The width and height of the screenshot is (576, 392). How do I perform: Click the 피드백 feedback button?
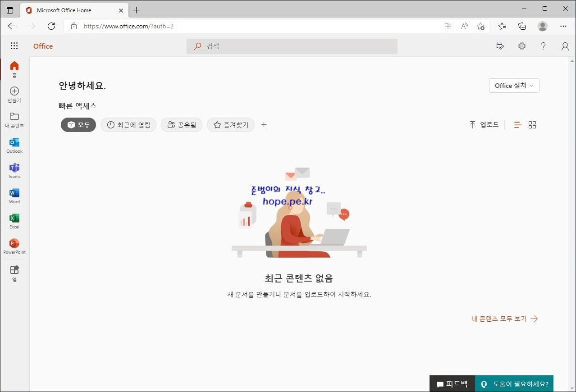(x=452, y=384)
